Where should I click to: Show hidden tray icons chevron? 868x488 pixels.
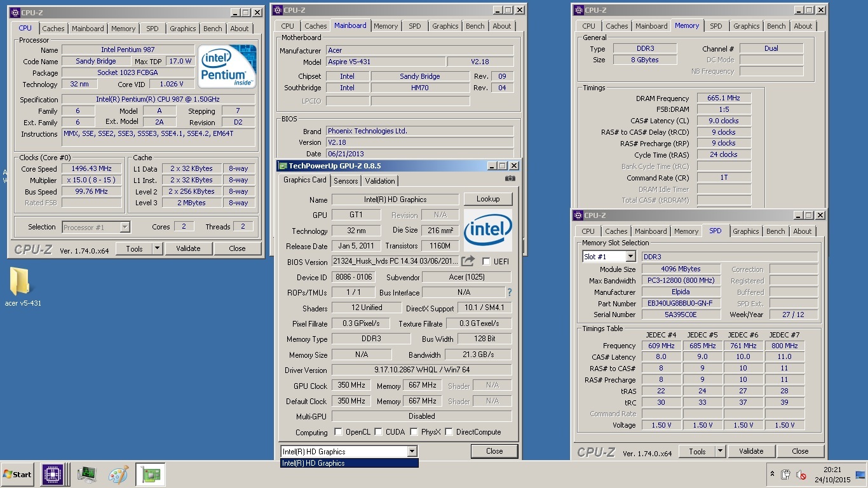click(772, 475)
